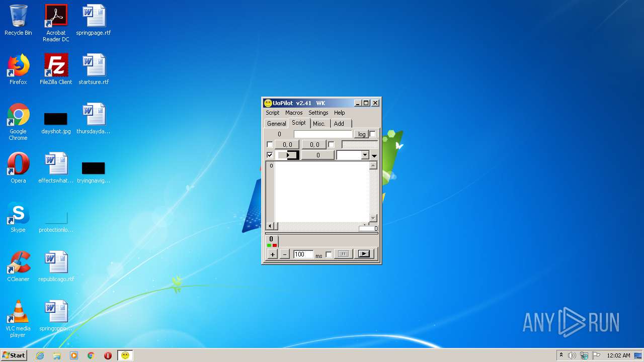
Task: Close the UoPilot window
Action: [375, 103]
